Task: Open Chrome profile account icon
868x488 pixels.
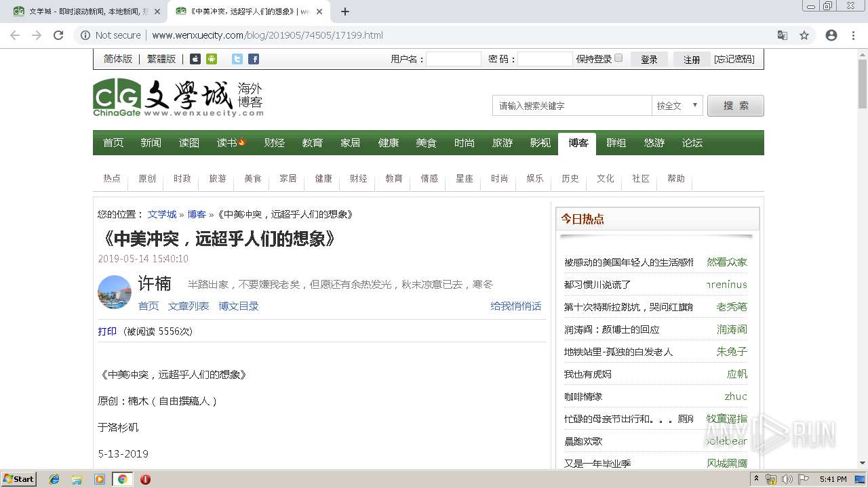Action: tap(831, 35)
